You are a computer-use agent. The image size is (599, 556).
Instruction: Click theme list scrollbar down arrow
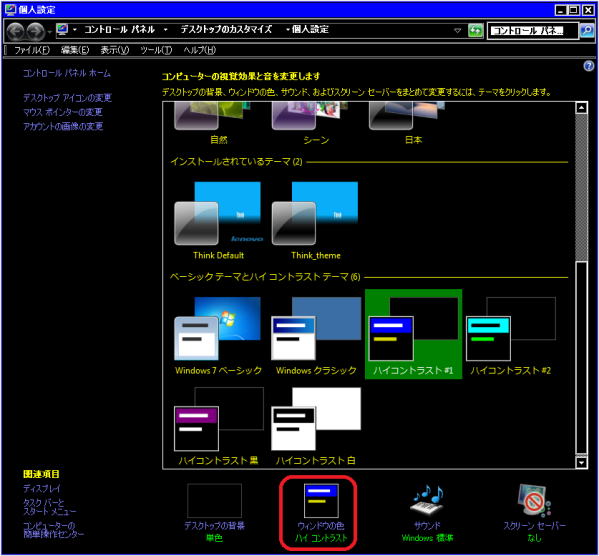tap(581, 462)
